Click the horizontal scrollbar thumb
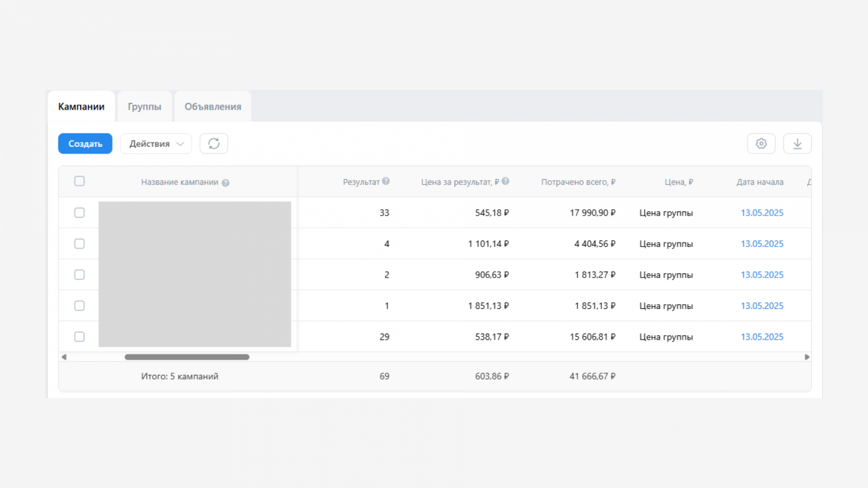Screen dimensions: 868x488 (x=187, y=357)
